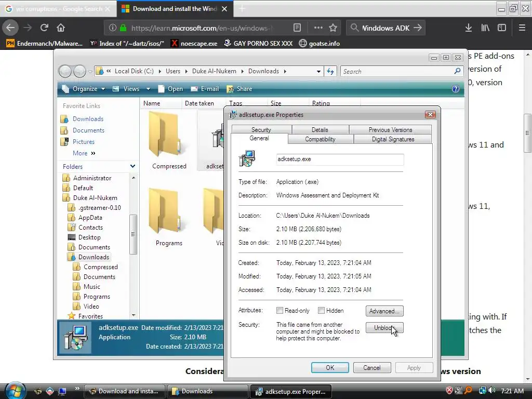Click the red security alert tray icon
This screenshot has width=532, height=399.
tap(449, 391)
